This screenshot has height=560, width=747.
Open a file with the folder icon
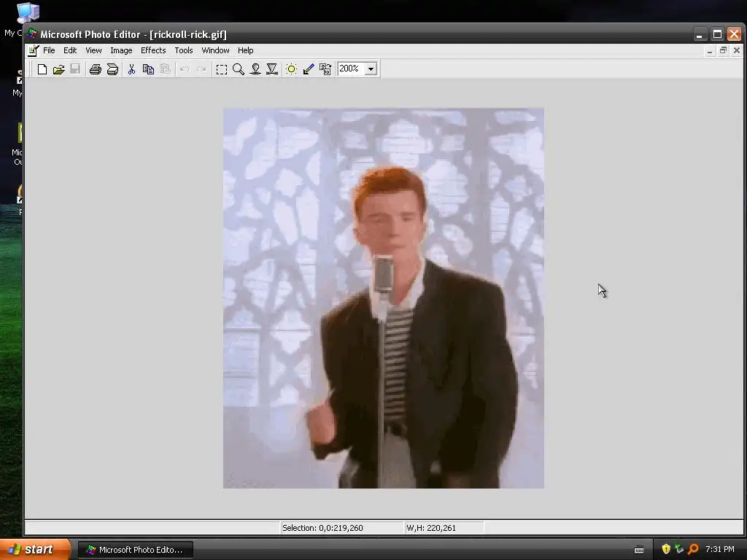click(58, 69)
